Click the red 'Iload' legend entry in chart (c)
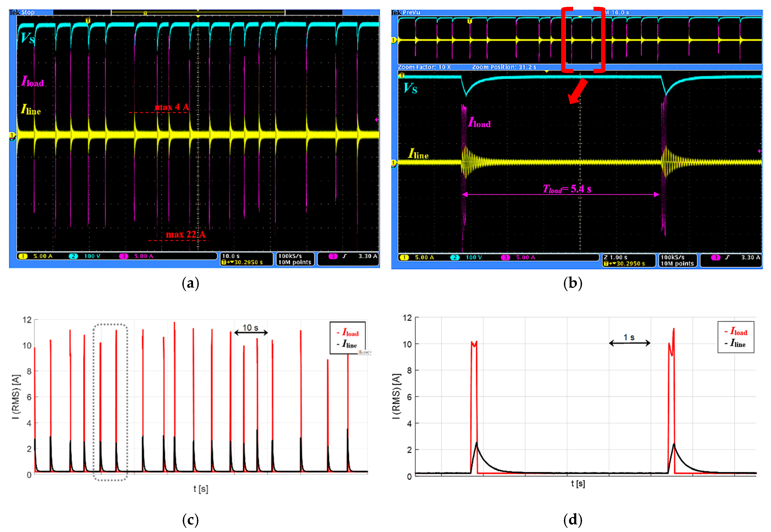Screen dimensions: 771x532 [348, 333]
